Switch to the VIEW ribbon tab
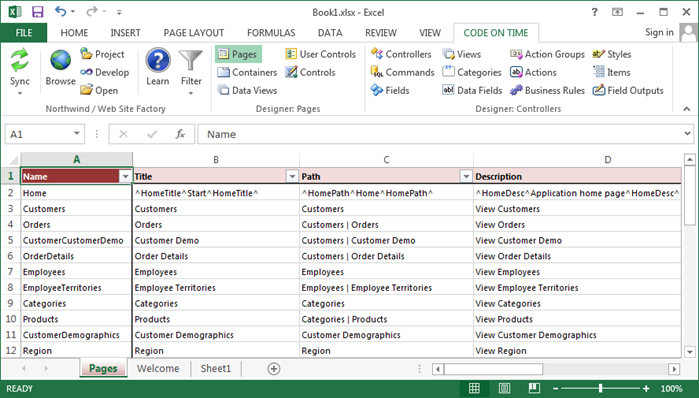Screen dimensions: 699x398 click(x=430, y=33)
